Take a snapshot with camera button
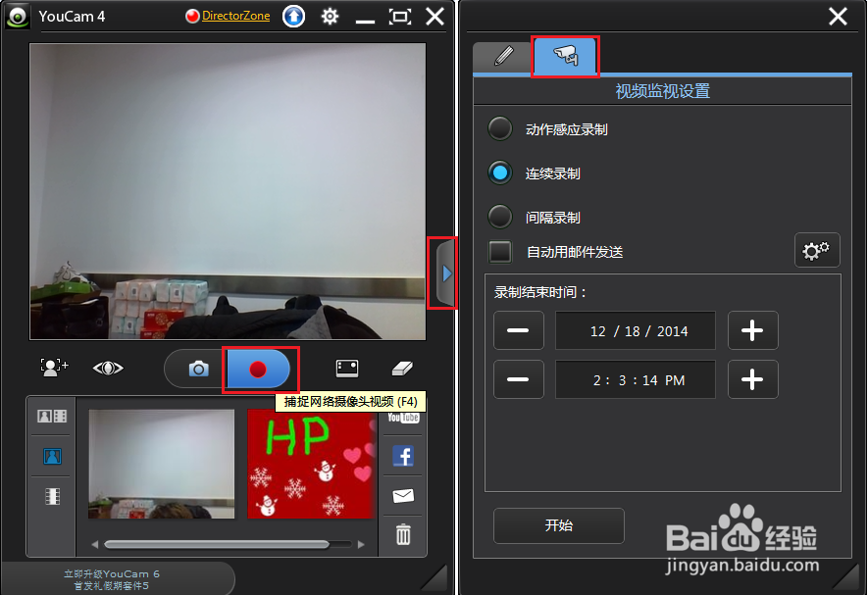 198,369
